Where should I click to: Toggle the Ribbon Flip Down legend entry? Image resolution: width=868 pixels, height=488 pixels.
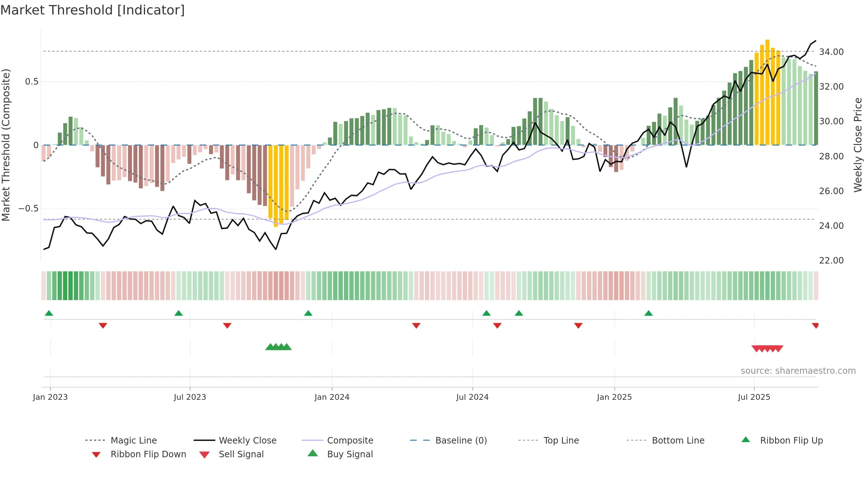pos(139,454)
